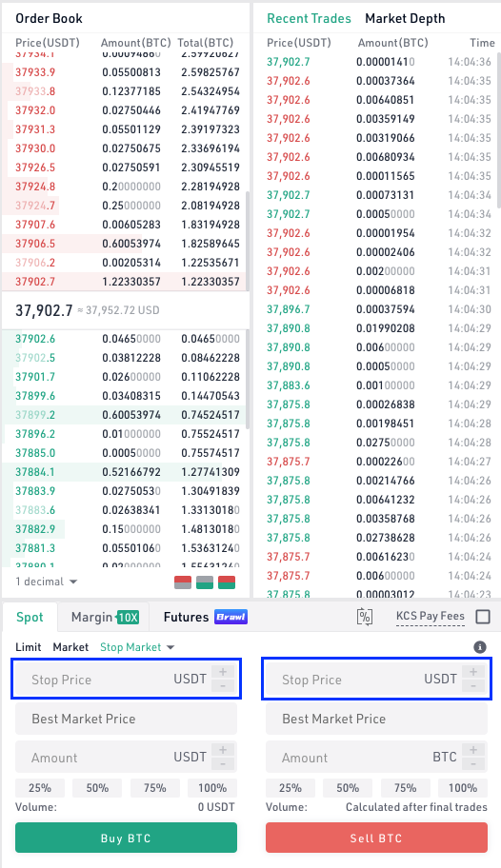Open the Futures Brawl tab

point(205,617)
